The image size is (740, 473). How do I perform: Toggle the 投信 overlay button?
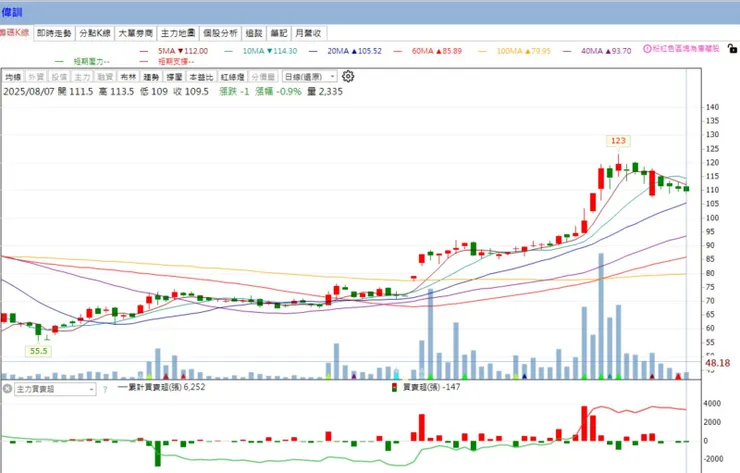point(59,77)
